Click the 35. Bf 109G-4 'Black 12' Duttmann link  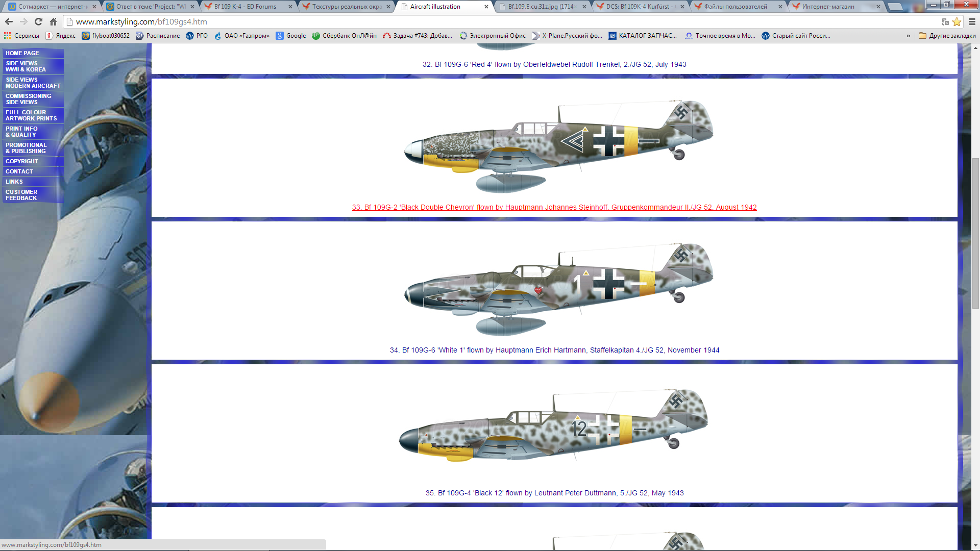point(554,493)
